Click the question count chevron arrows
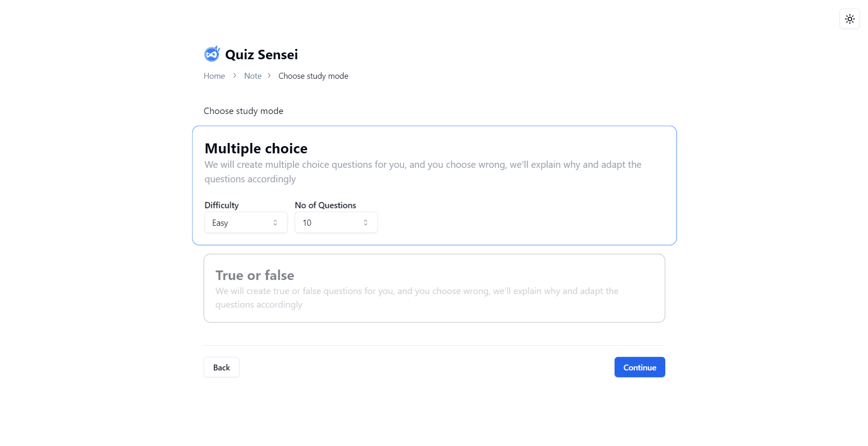 pos(366,223)
